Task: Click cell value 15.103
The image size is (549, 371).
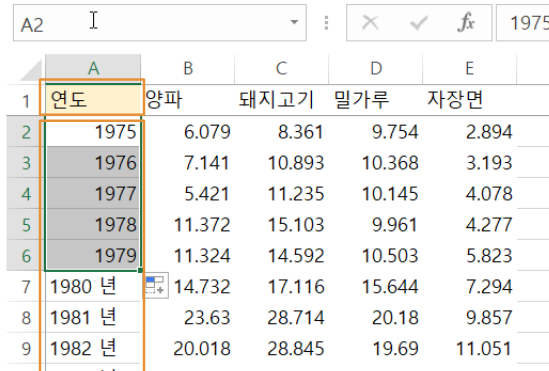Action: pos(282,224)
